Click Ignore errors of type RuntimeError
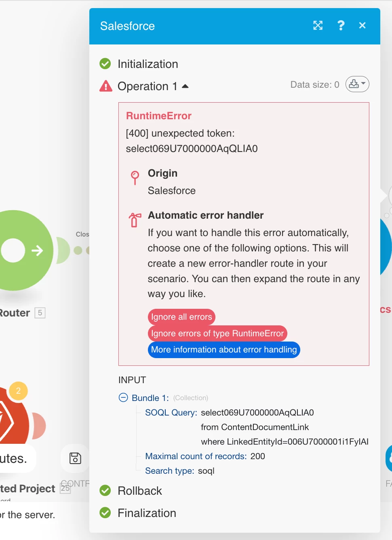 tap(217, 333)
